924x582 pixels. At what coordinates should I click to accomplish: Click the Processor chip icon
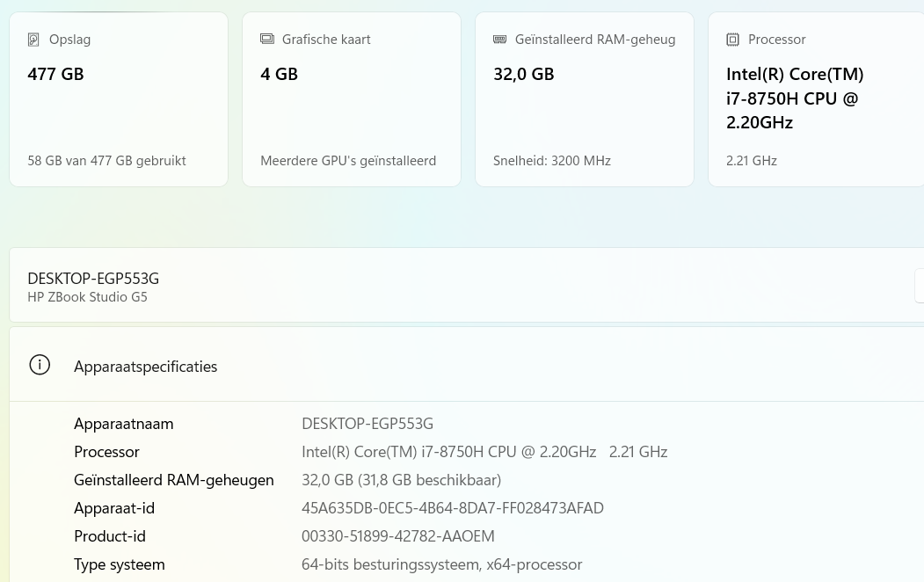pyautogui.click(x=732, y=40)
